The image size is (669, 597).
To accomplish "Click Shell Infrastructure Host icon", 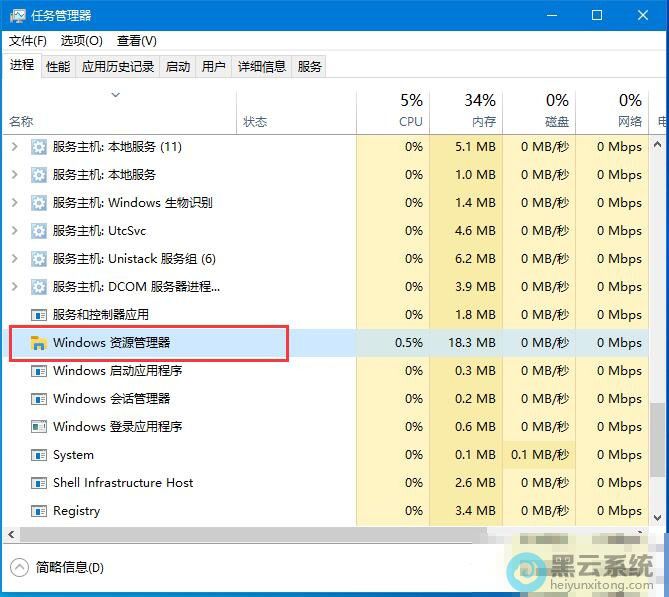I will (x=39, y=483).
